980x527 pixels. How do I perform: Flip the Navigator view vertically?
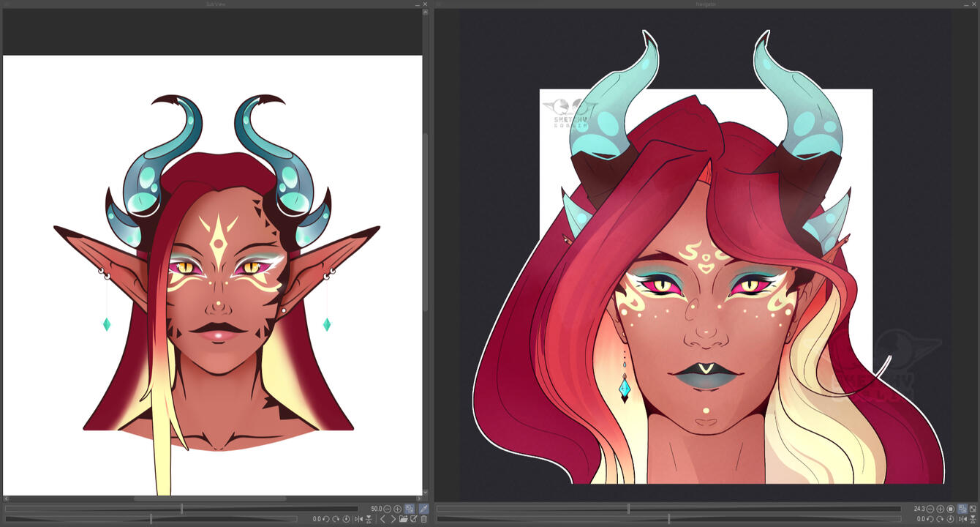point(973,519)
